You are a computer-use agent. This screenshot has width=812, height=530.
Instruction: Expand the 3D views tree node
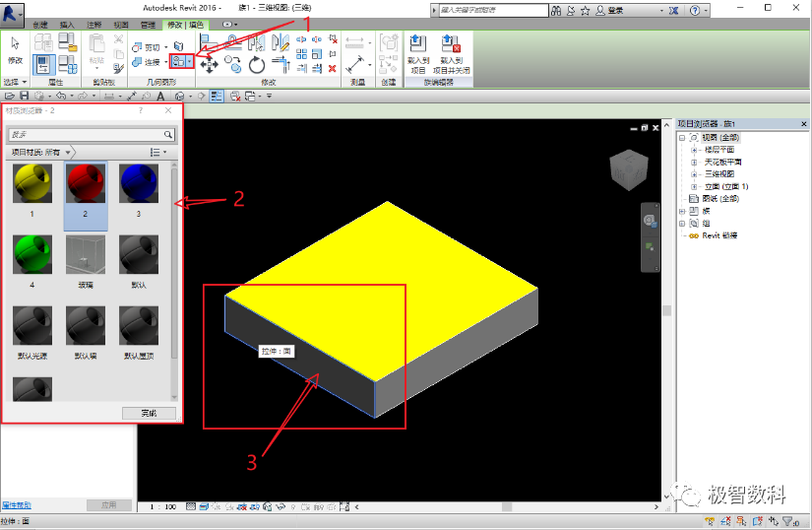[694, 174]
